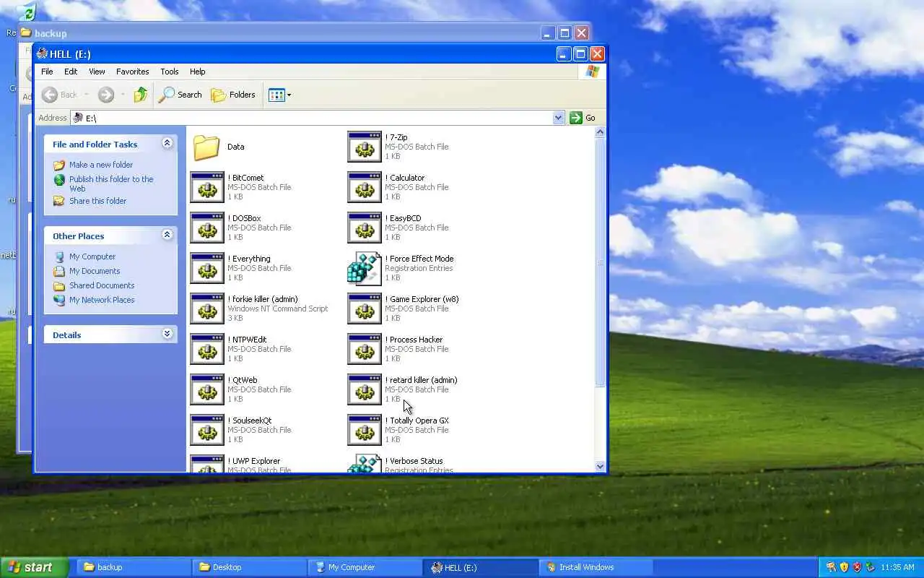This screenshot has height=578, width=924.
Task: Click the red shield tray icon
Action: (x=857, y=567)
